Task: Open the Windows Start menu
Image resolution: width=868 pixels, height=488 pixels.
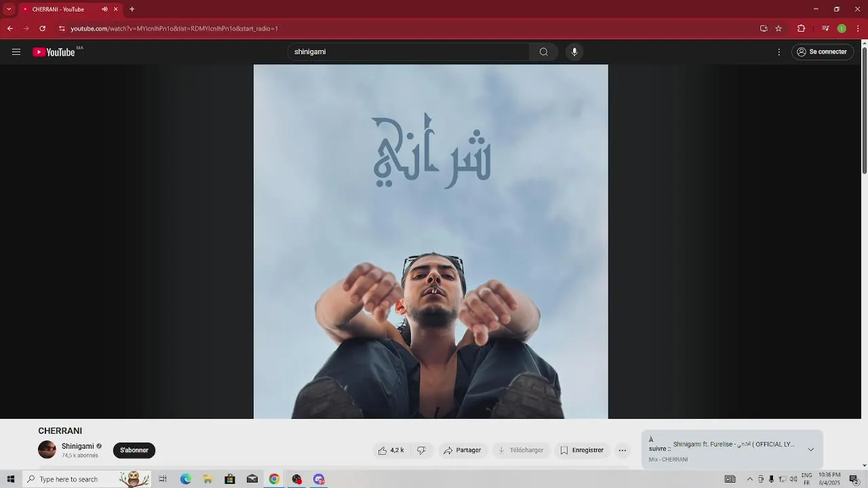Action: pos(10,479)
